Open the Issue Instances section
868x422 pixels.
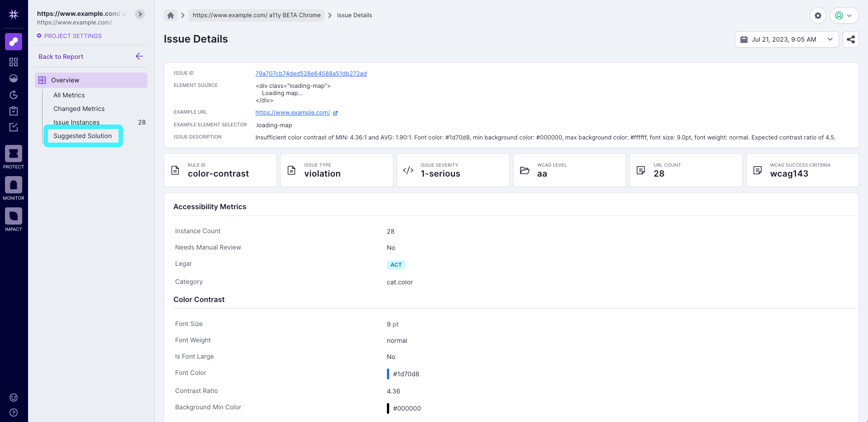(x=76, y=122)
